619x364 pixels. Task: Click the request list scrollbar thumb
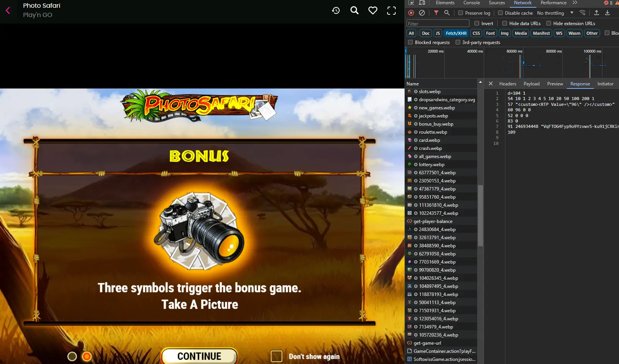[x=480, y=216]
